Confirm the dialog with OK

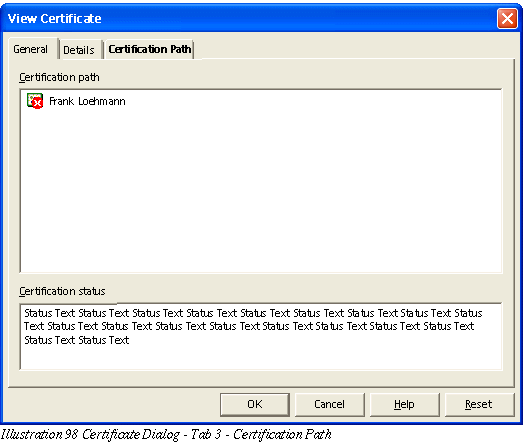[255, 404]
